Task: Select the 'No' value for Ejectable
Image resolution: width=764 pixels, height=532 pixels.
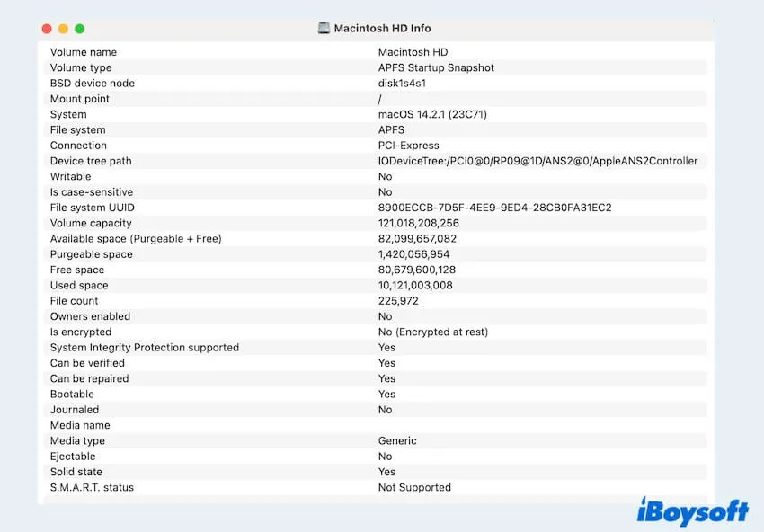Action: tap(386, 457)
